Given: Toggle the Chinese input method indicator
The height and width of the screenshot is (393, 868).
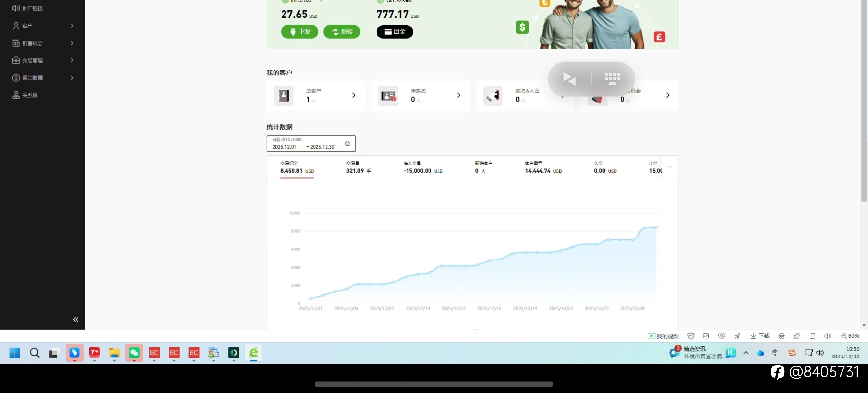Looking at the screenshot, I should 775,353.
